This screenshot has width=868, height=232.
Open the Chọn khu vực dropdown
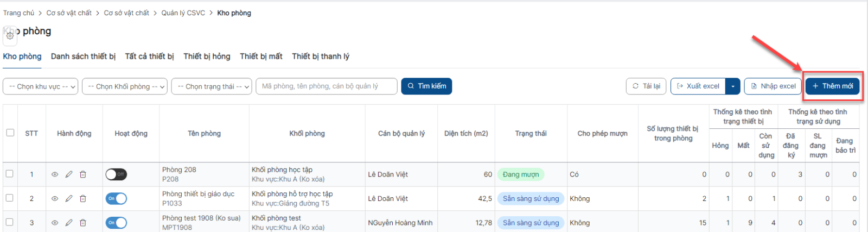click(x=41, y=86)
